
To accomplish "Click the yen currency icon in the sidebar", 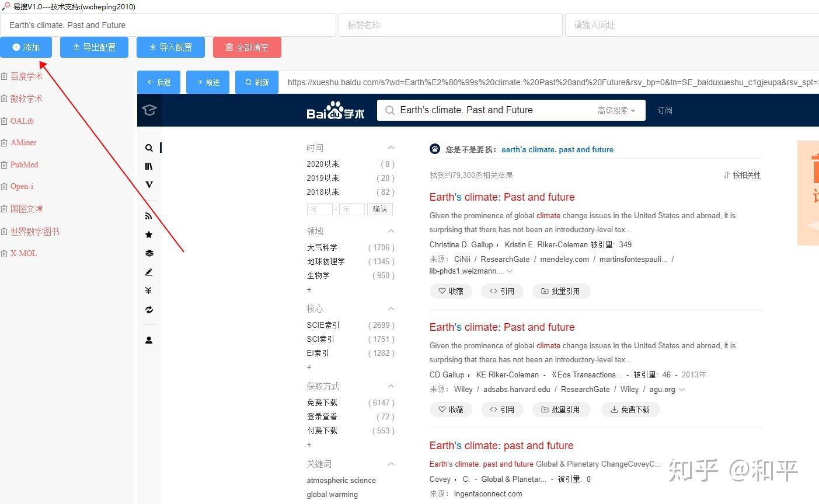I will pos(149,290).
